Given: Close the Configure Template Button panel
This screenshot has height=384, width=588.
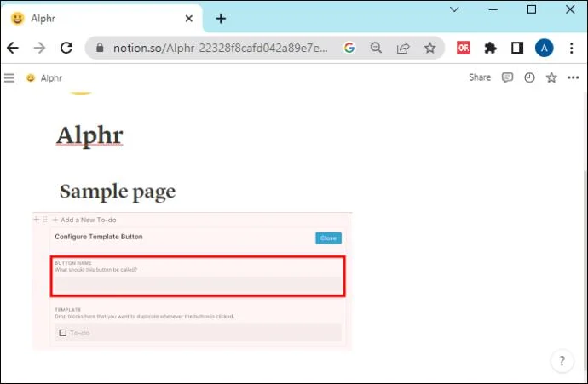Looking at the screenshot, I should pos(328,238).
